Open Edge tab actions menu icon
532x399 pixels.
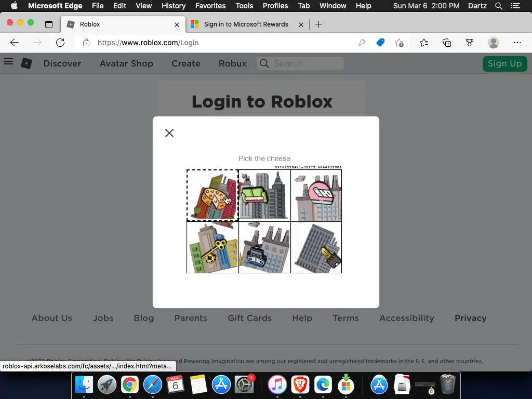49,24
